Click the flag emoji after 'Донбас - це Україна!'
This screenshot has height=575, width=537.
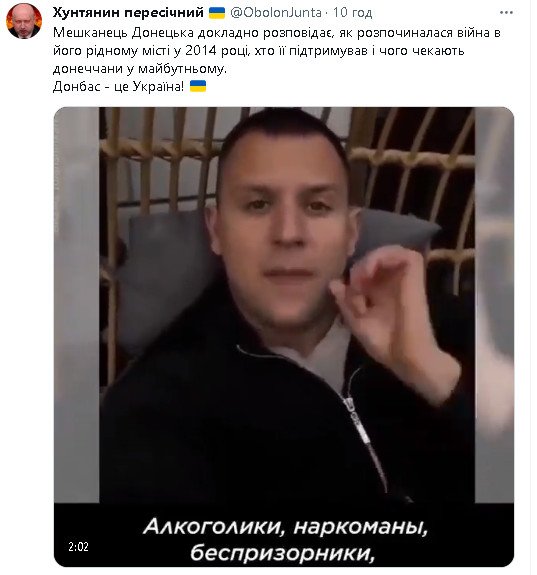(x=198, y=86)
